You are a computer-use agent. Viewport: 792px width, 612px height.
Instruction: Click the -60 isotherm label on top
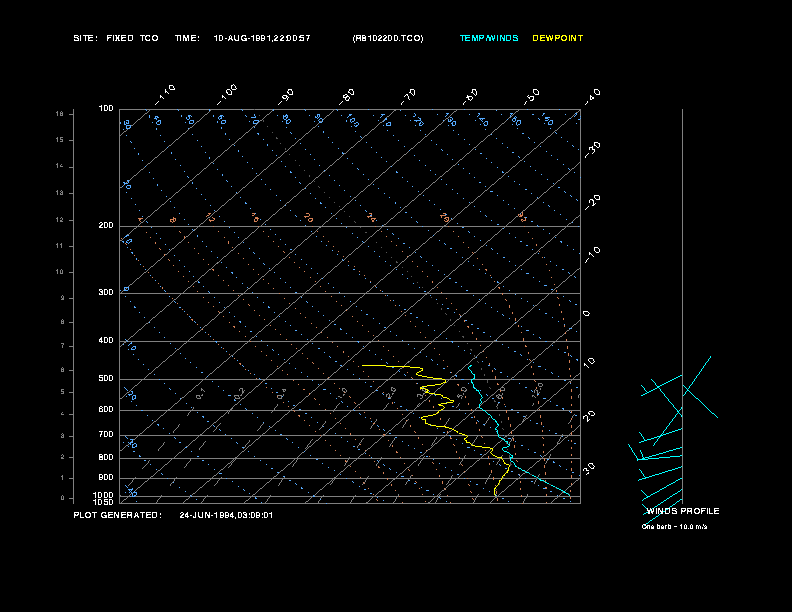click(470, 97)
